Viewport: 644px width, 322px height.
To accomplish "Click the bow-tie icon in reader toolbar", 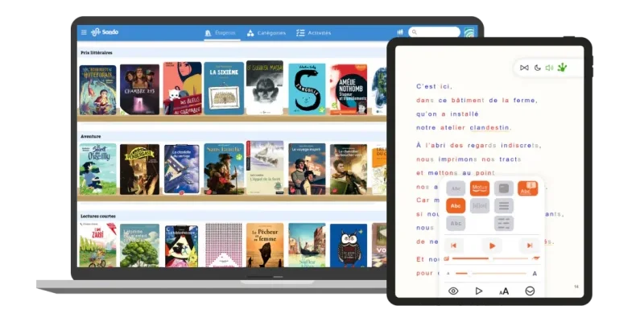I will [525, 68].
